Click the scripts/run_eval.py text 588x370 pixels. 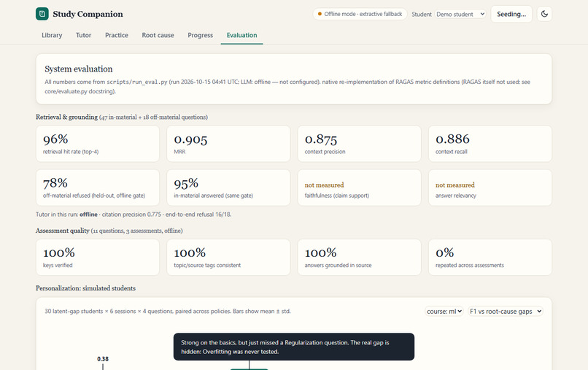[x=137, y=82]
